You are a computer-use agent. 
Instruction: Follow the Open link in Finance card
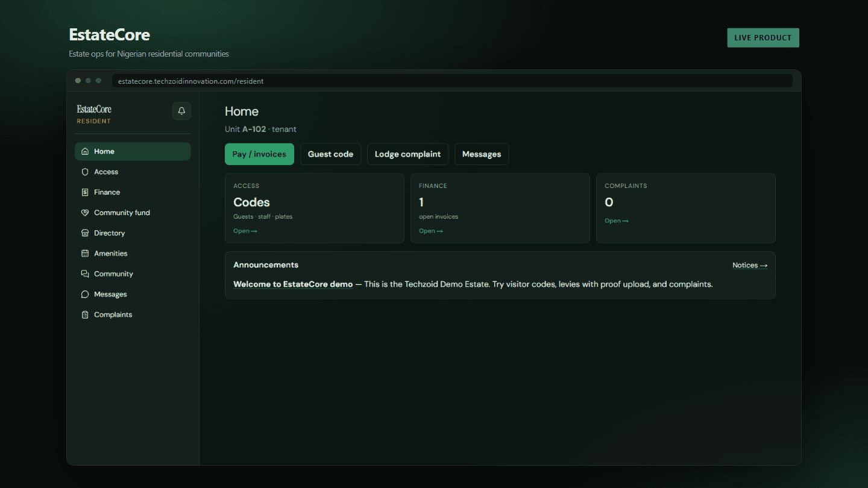tap(431, 231)
